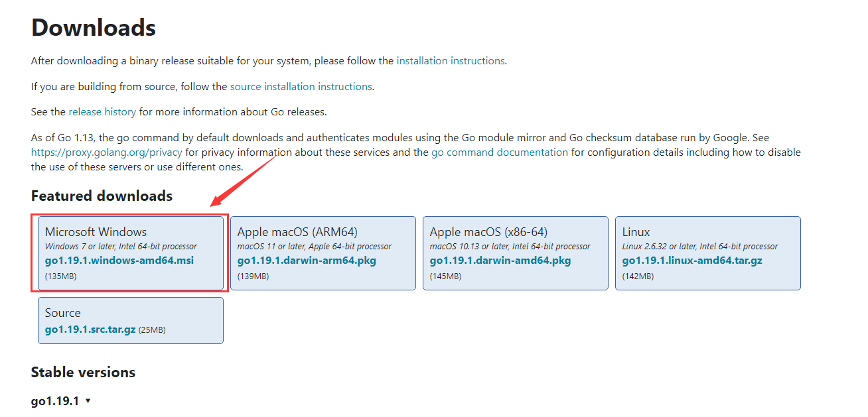Click the 'Windows 7 or later' requirement text
Image resolution: width=868 pixels, height=417 pixels.
121,247
